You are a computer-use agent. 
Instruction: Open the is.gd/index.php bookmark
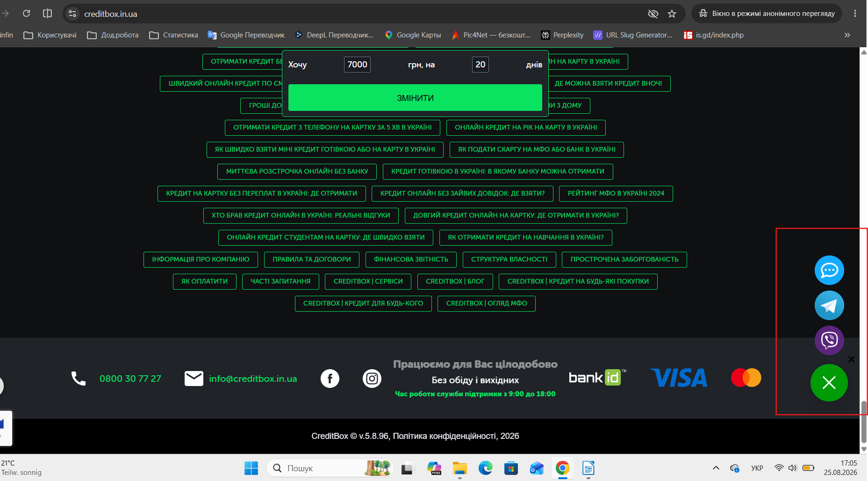pyautogui.click(x=714, y=35)
